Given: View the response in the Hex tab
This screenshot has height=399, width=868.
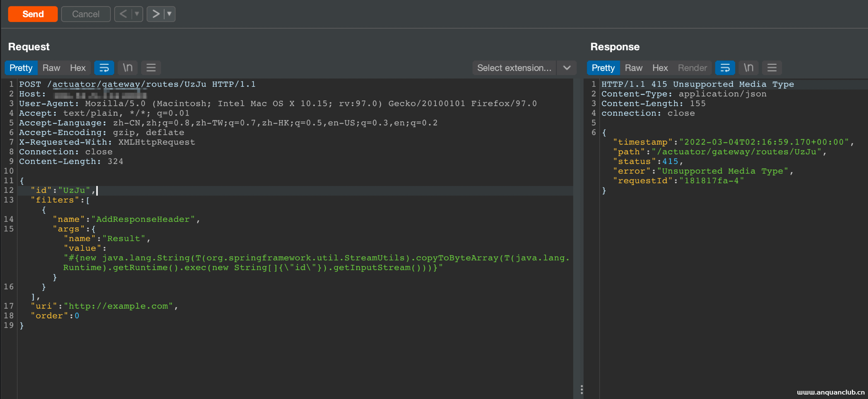Looking at the screenshot, I should click(x=659, y=68).
